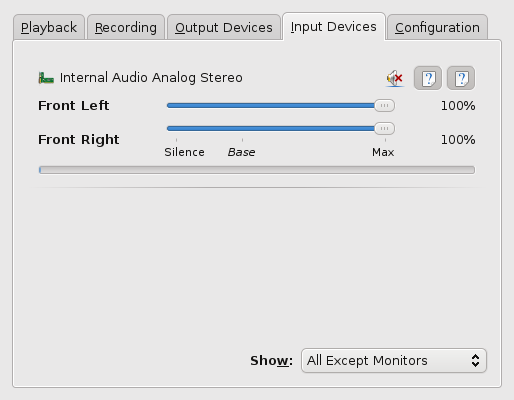Screen dimensions: 514x400
Task: Open the Recording tab
Action: (126, 27)
